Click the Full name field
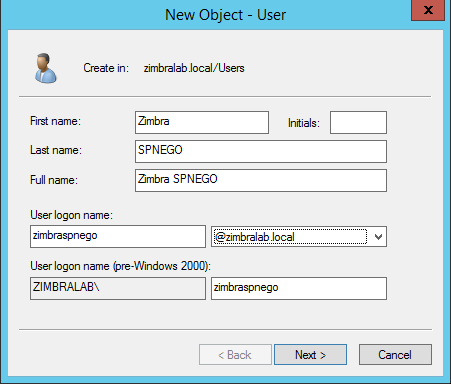451x384 pixels. pyautogui.click(x=261, y=180)
